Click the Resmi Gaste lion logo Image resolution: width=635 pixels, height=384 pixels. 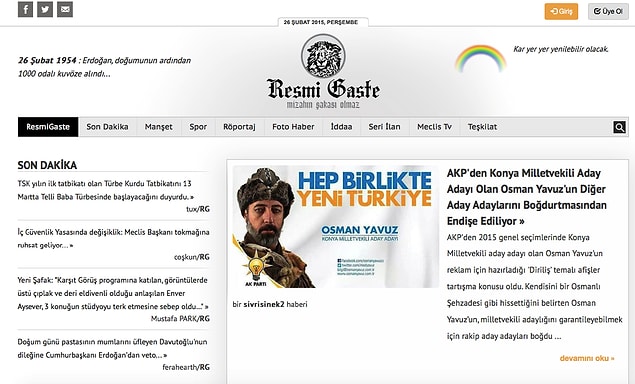[x=323, y=72]
